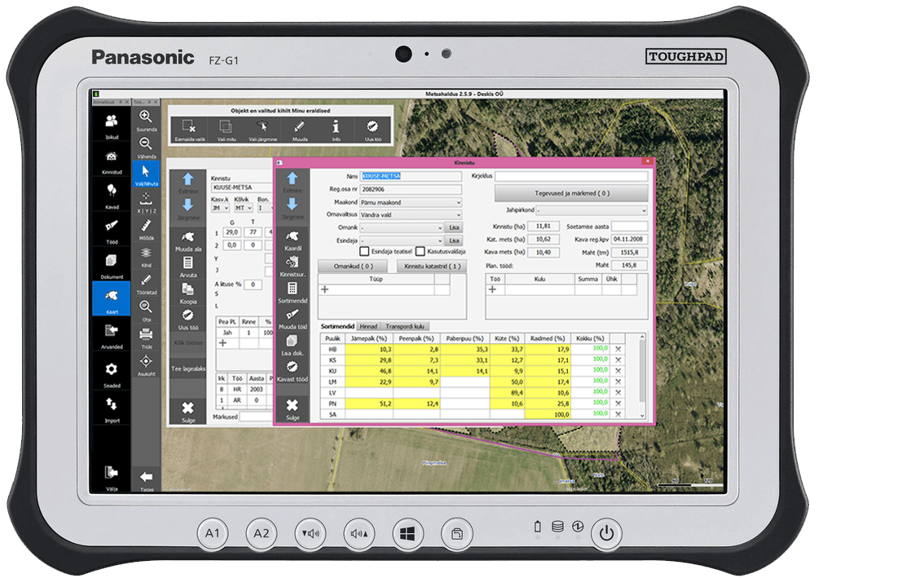Open the Isikud people panel
The width and height of the screenshot is (924, 578).
point(112,122)
